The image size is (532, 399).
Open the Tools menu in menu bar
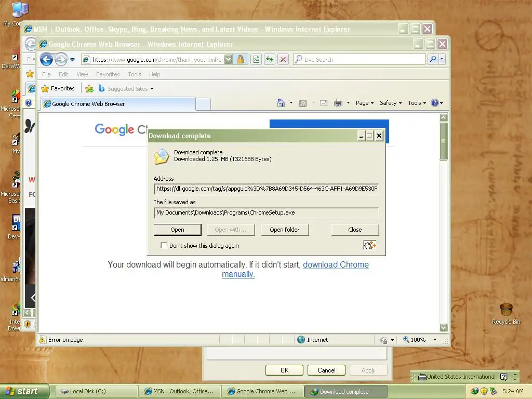(135, 74)
